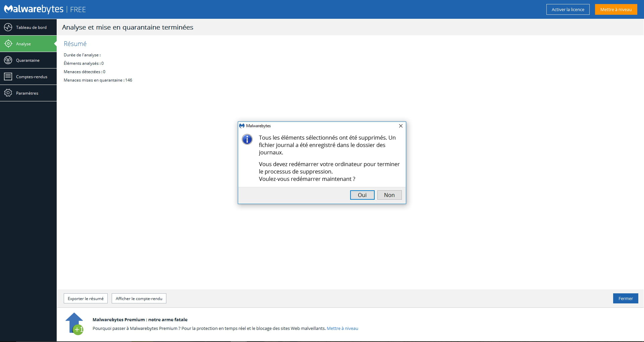
Task: Click the 'Analyse et mise en quarantaine terminées' title
Action: pos(127,27)
